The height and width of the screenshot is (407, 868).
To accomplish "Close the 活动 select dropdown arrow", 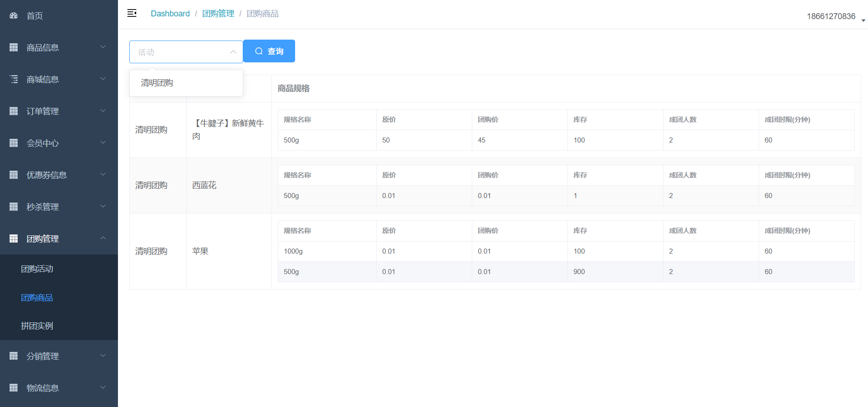I will coord(233,52).
